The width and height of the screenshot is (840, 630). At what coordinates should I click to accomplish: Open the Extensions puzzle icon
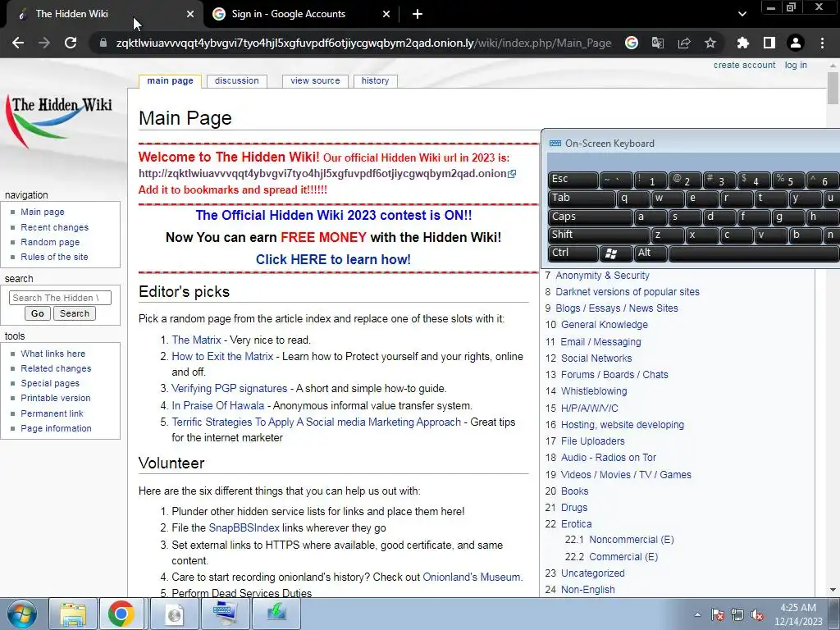pos(743,43)
